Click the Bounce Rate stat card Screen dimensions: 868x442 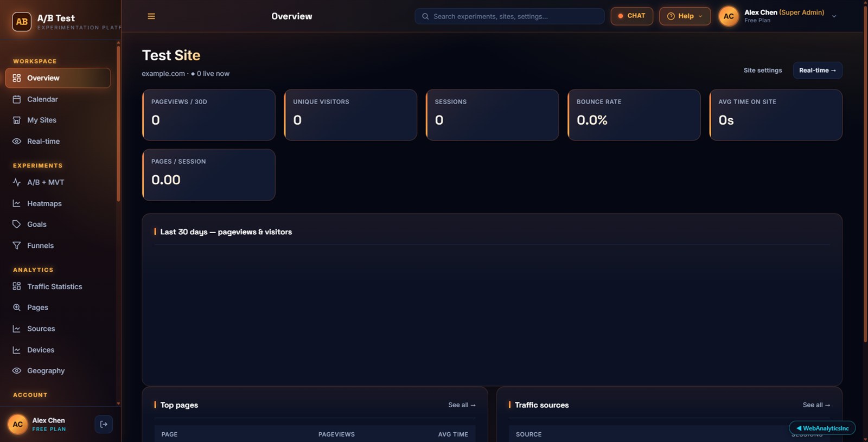click(x=634, y=115)
